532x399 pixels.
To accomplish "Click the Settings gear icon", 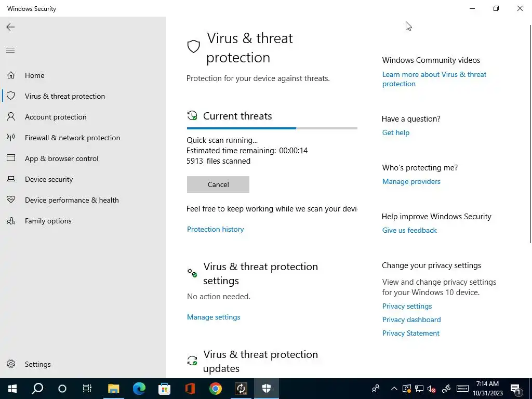I will pos(11,364).
